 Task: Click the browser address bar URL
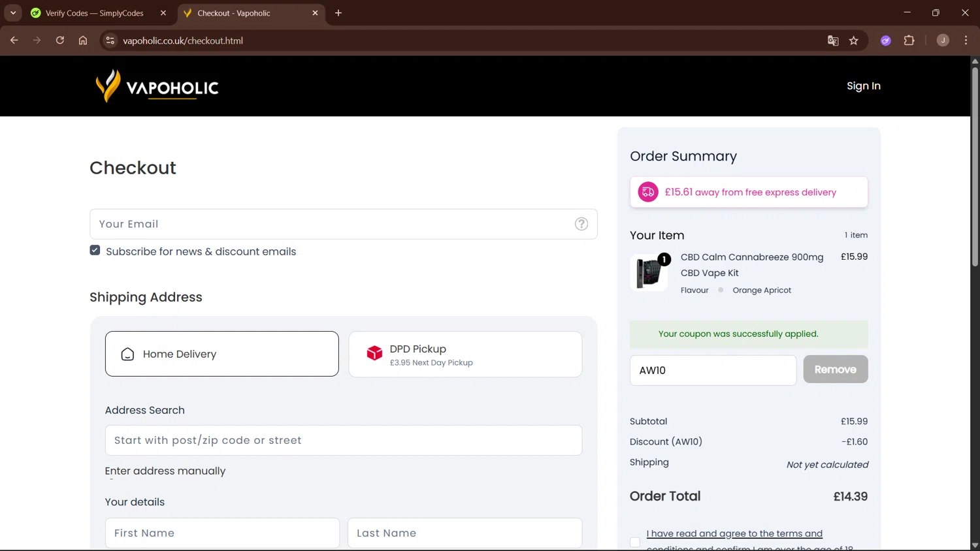tap(183, 40)
